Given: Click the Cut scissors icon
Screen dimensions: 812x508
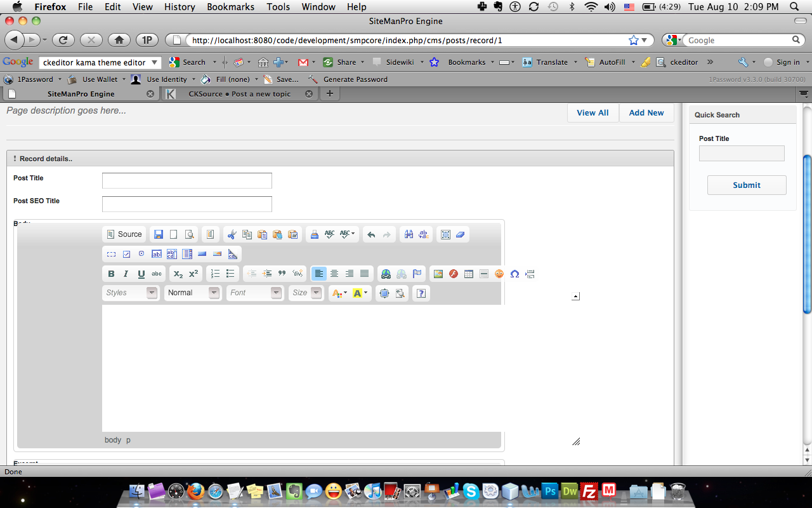Looking at the screenshot, I should pyautogui.click(x=232, y=234).
